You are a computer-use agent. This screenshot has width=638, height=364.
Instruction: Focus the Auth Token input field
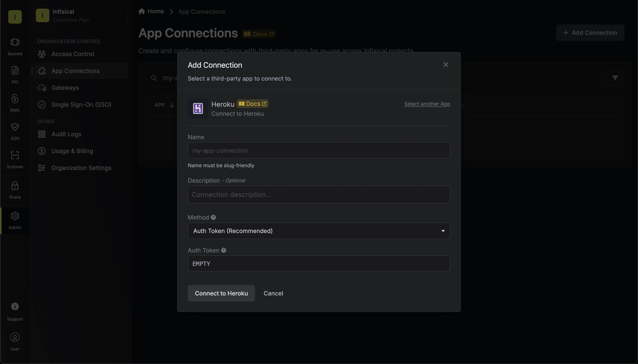coord(319,263)
